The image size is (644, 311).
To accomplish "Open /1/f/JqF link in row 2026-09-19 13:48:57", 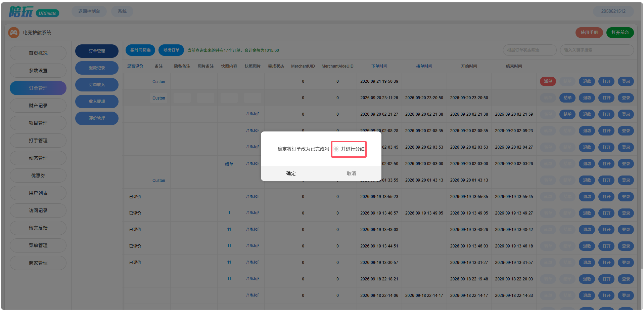I will pos(252,213).
